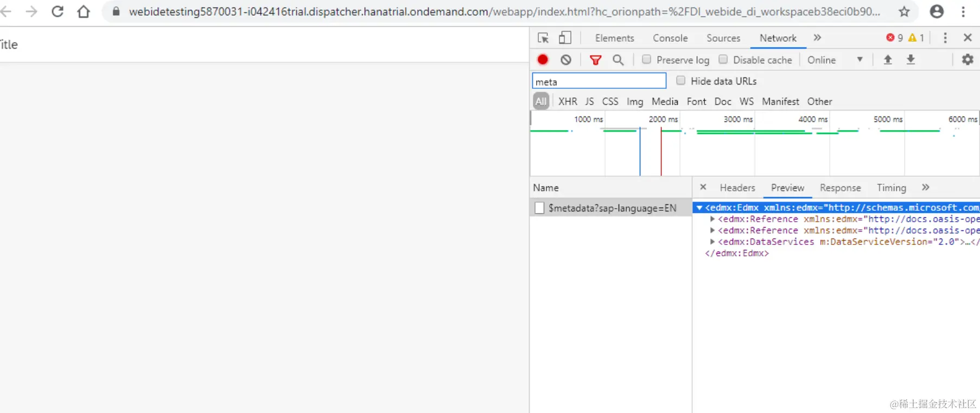
Task: Click the Name column header
Action: click(610, 188)
